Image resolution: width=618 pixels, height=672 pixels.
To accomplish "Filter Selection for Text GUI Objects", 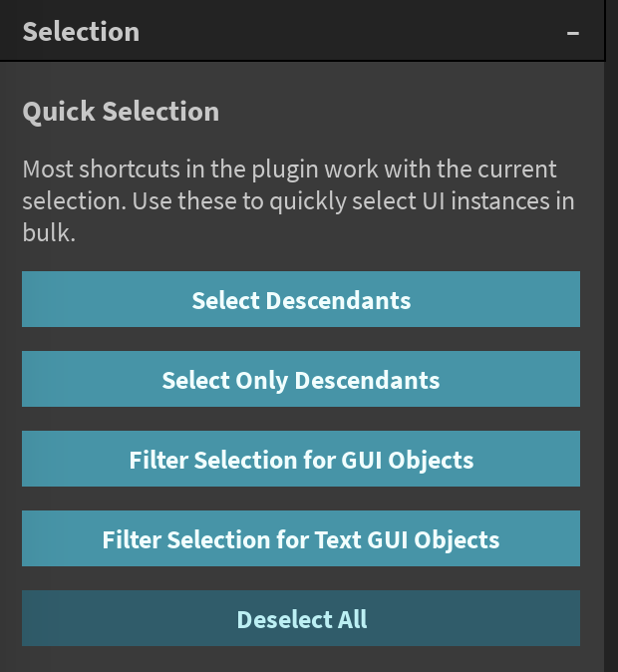I will coord(301,539).
